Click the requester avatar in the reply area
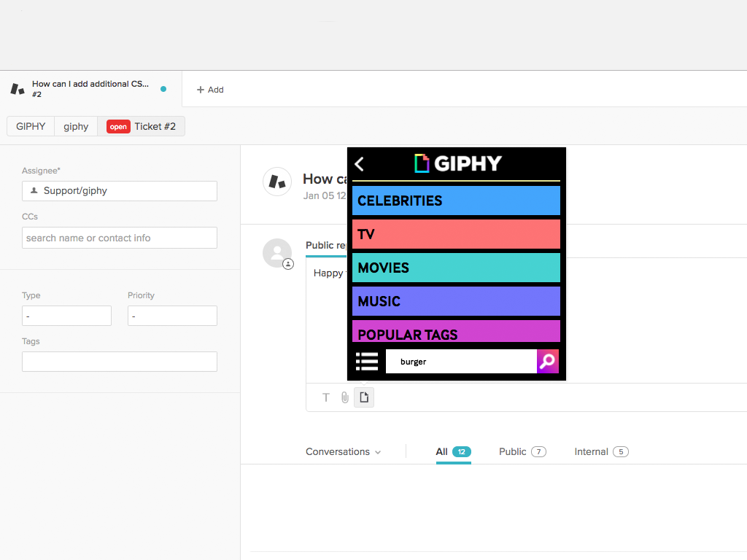Image resolution: width=747 pixels, height=560 pixels. (277, 253)
